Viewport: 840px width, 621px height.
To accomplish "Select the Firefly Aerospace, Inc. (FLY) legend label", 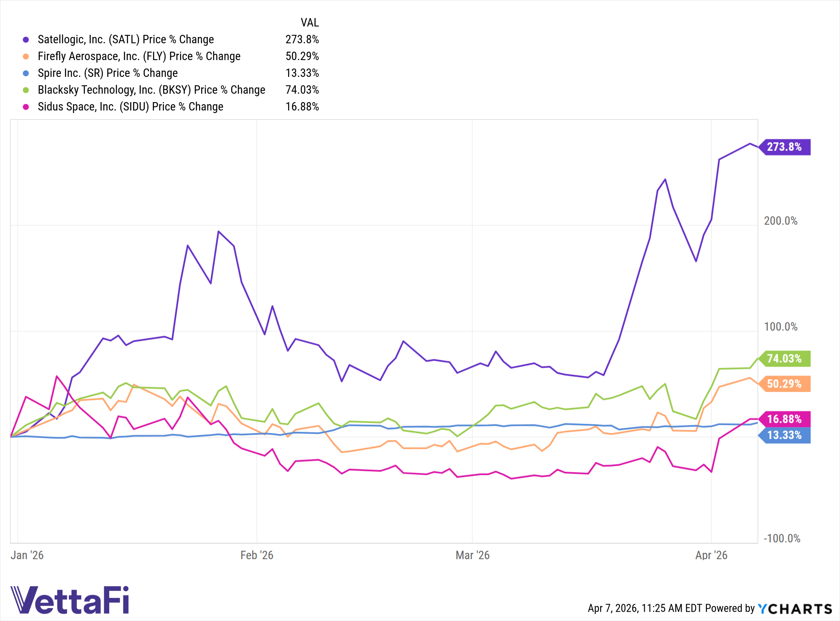I will (x=139, y=56).
